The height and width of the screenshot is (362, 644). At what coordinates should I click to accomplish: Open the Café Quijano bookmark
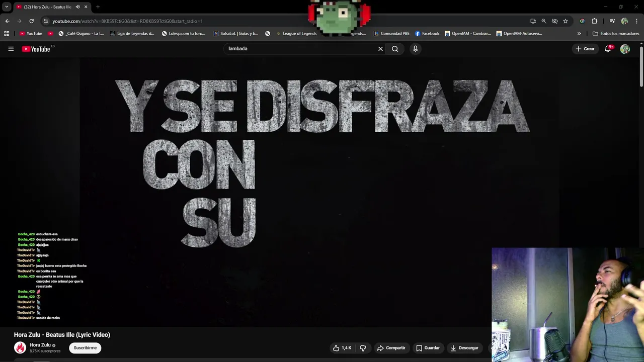(81, 34)
